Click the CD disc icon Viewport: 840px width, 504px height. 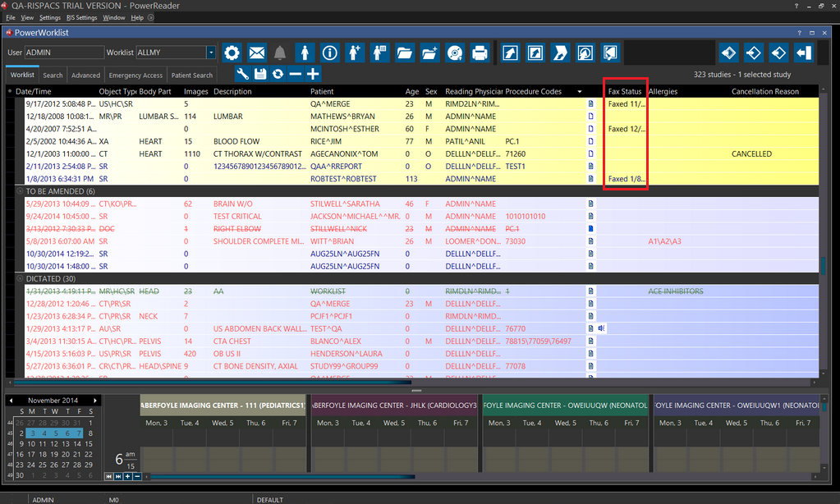pos(455,53)
